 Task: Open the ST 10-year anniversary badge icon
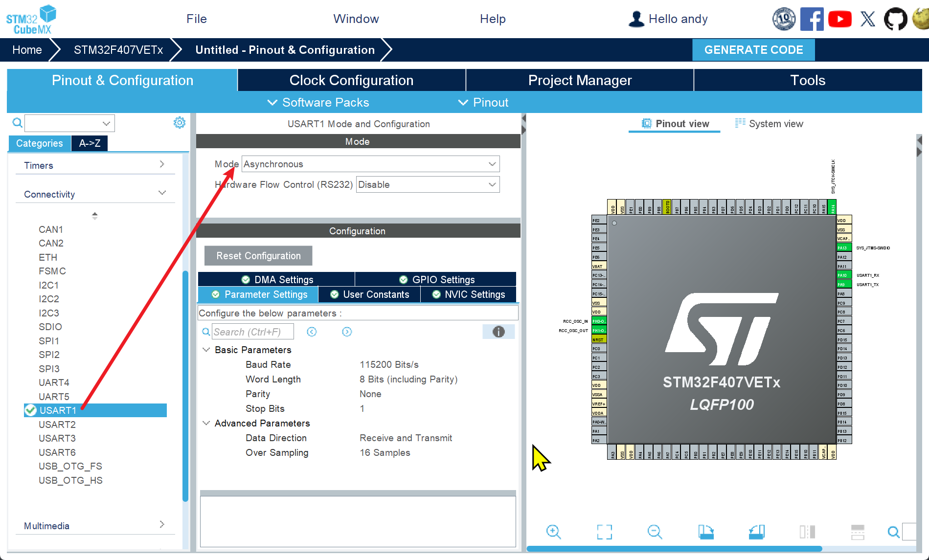784,19
